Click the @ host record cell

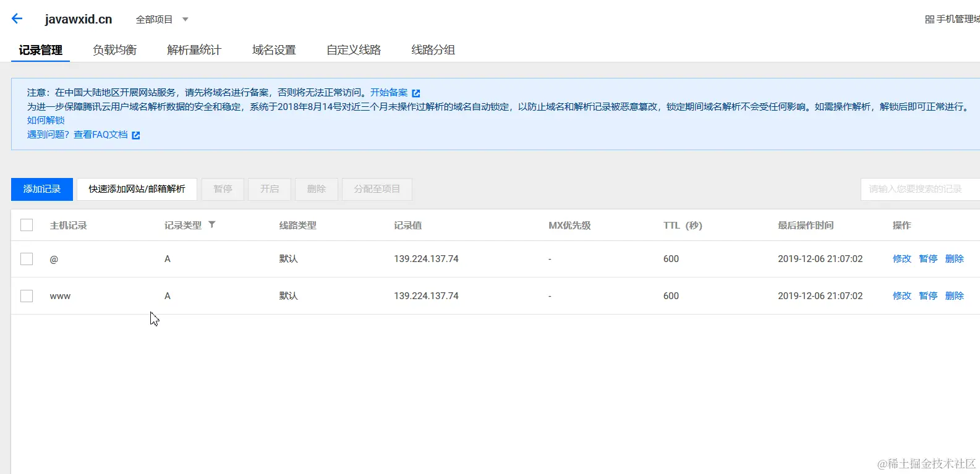point(54,260)
